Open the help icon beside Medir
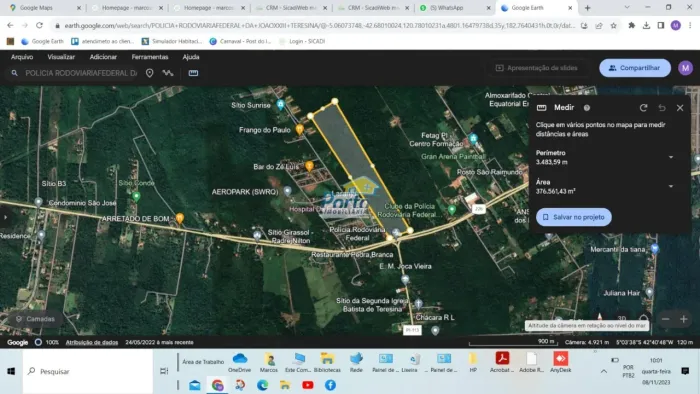This screenshot has height=394, width=700. (587, 108)
